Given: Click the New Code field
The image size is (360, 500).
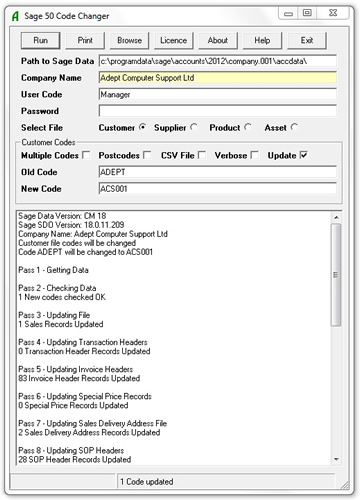Looking at the screenshot, I should (218, 189).
